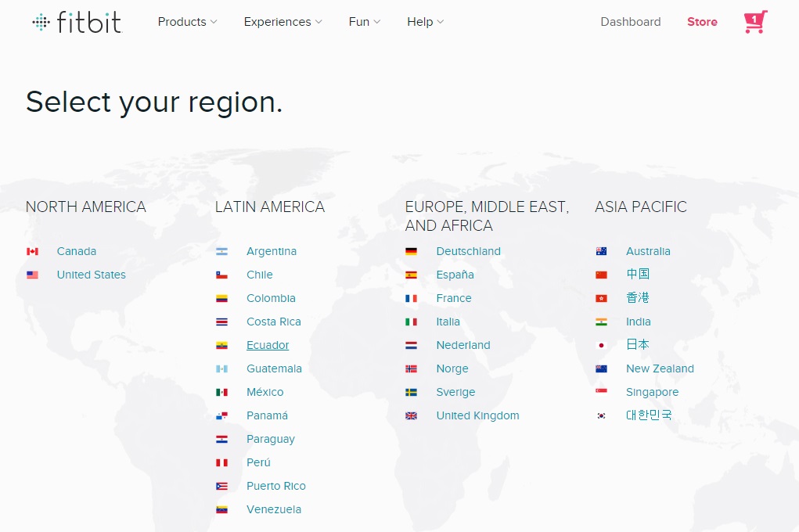Choose the New Zealand region link
Screen dimensions: 799x532
(660, 368)
